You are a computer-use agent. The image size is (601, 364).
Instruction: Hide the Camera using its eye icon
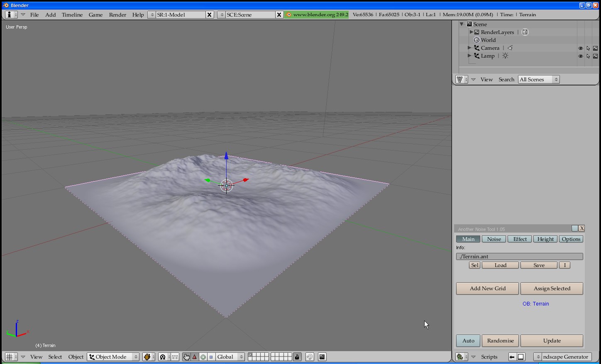581,49
